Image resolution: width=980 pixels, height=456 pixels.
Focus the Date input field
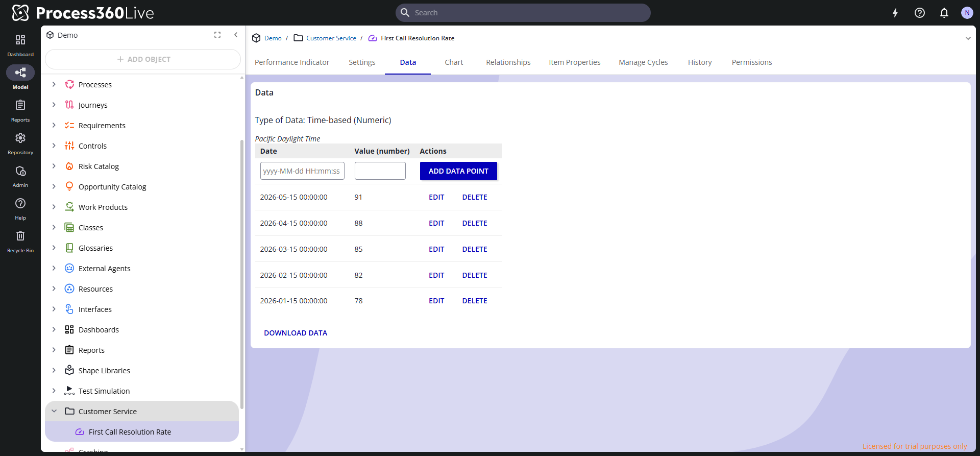pos(302,171)
